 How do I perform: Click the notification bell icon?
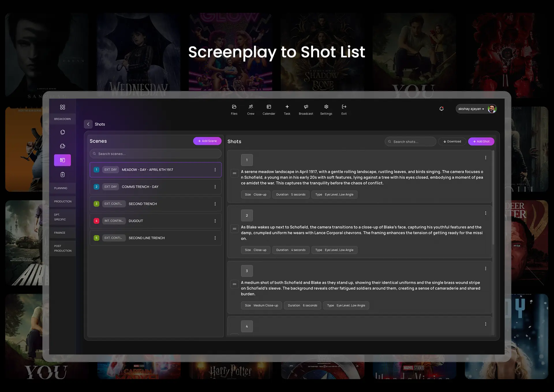coord(441,109)
